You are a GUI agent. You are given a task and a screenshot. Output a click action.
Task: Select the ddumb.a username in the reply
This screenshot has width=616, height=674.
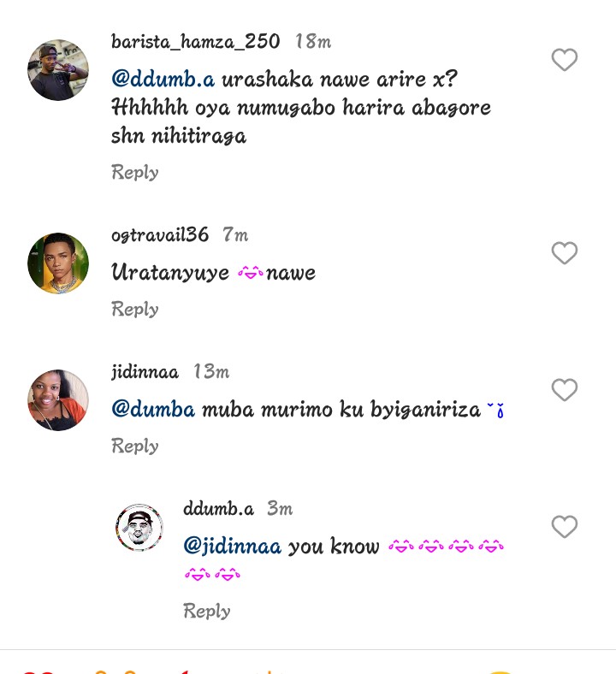pyautogui.click(x=218, y=508)
